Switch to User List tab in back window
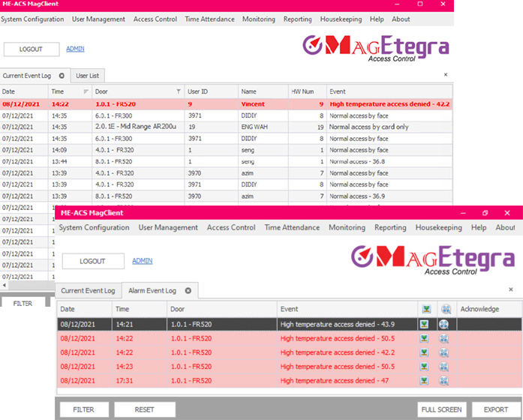 tap(87, 76)
